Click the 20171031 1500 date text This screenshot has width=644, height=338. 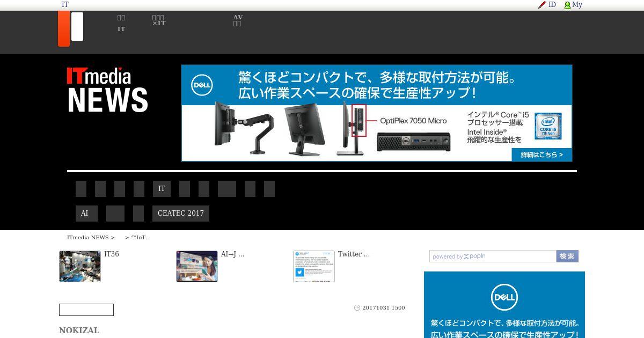[384, 308]
